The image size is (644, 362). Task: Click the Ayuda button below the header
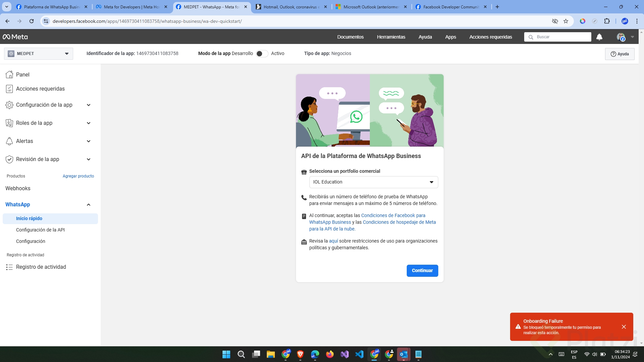point(620,54)
